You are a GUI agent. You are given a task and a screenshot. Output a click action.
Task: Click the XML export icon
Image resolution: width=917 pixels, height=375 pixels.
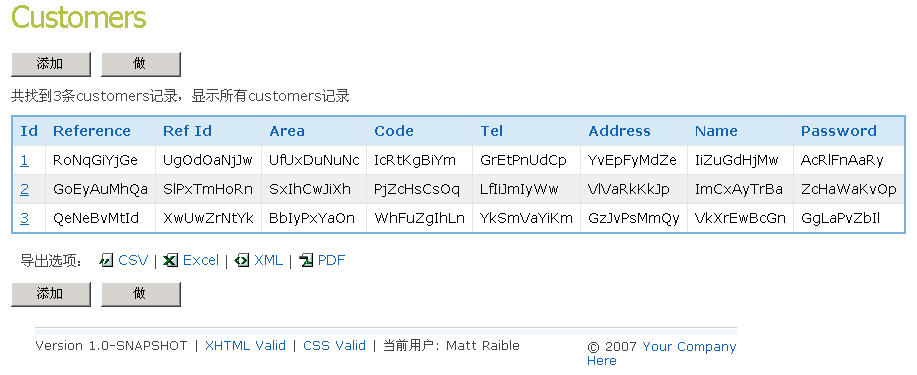tap(242, 260)
